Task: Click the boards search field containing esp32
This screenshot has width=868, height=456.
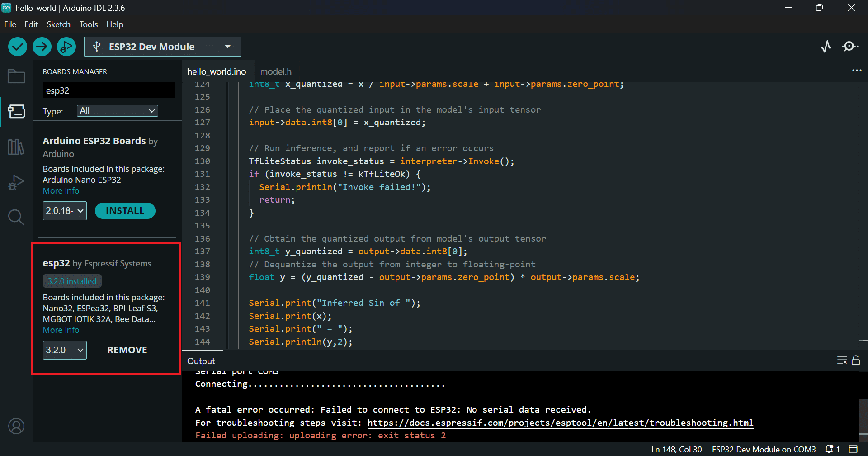Action: click(x=108, y=90)
